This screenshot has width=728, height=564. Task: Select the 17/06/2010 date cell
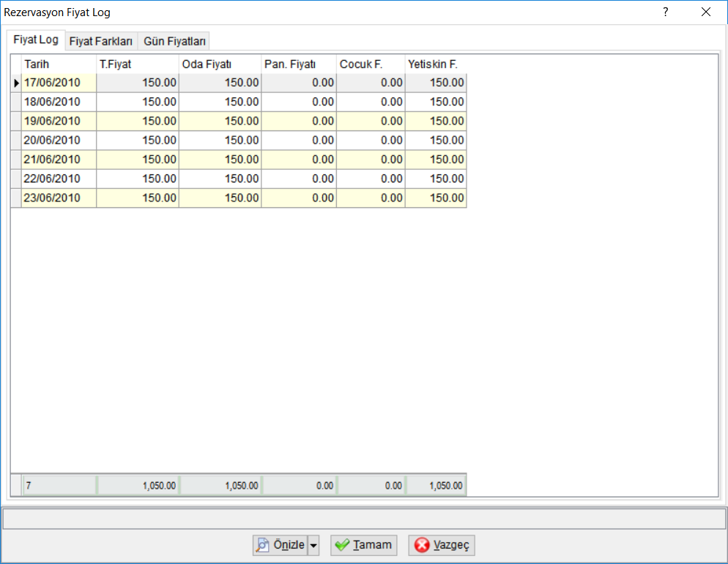(59, 83)
